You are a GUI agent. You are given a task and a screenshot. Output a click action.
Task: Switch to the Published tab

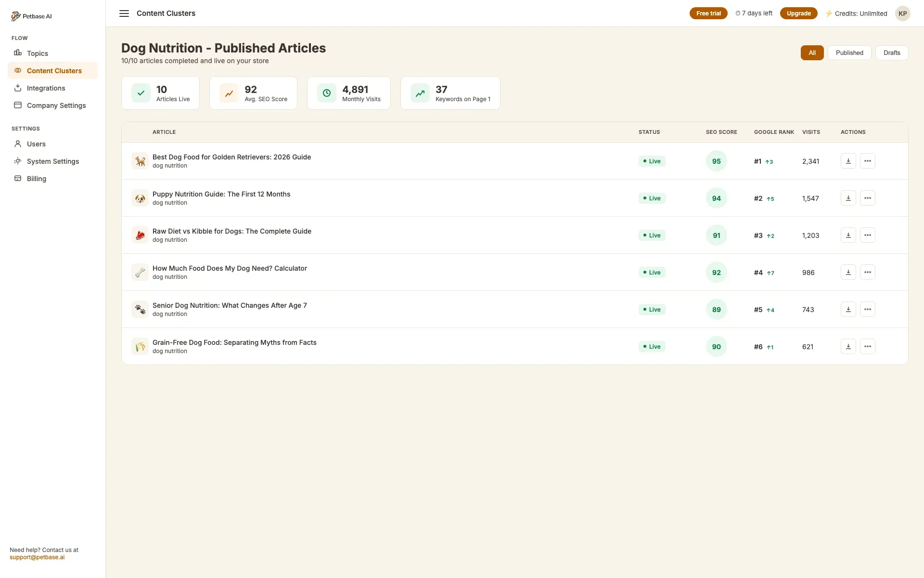click(849, 53)
